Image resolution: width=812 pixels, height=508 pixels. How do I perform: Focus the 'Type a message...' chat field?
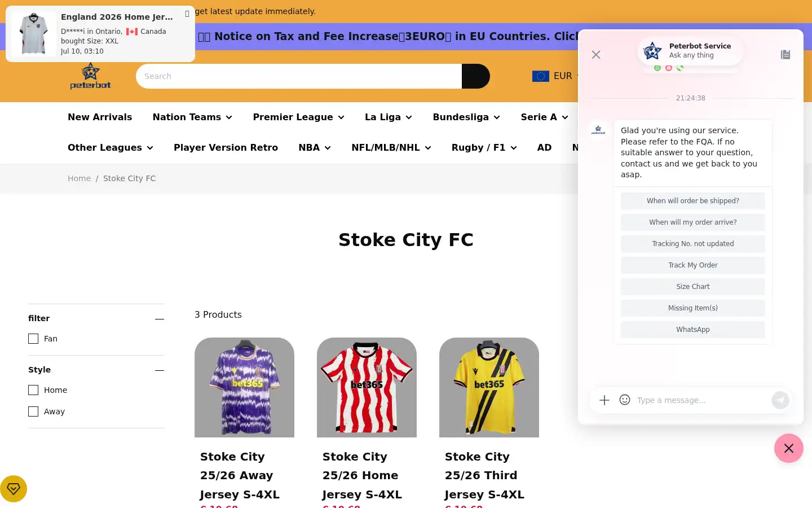point(702,400)
